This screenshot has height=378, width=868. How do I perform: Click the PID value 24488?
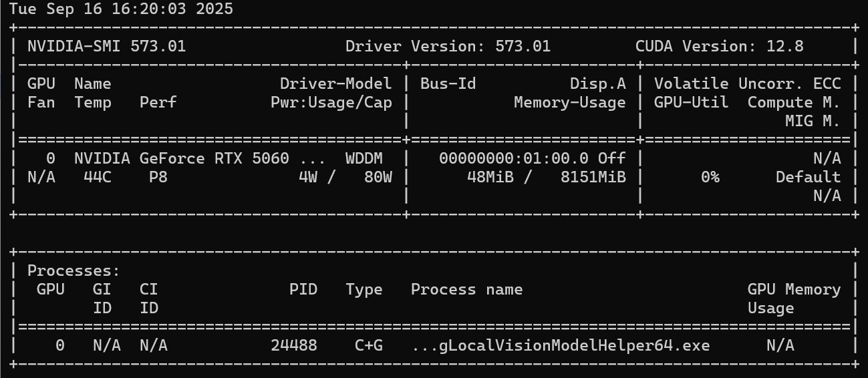pos(293,345)
